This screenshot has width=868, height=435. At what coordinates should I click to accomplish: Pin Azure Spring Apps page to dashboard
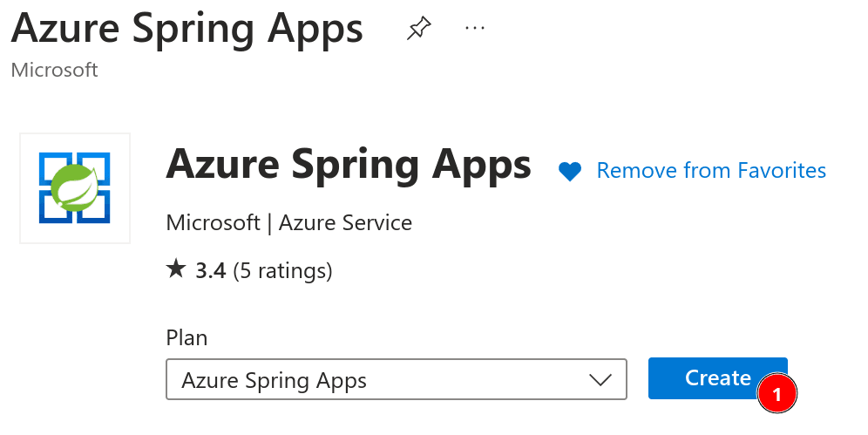[418, 30]
